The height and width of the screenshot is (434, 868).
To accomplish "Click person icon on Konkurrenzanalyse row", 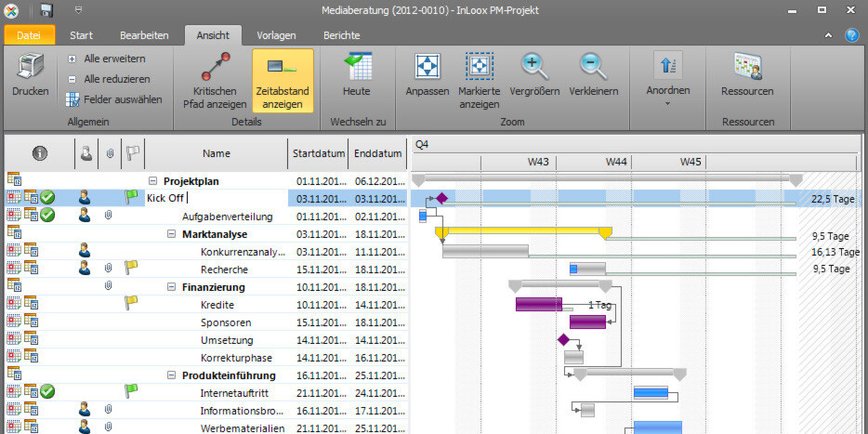I will click(85, 251).
